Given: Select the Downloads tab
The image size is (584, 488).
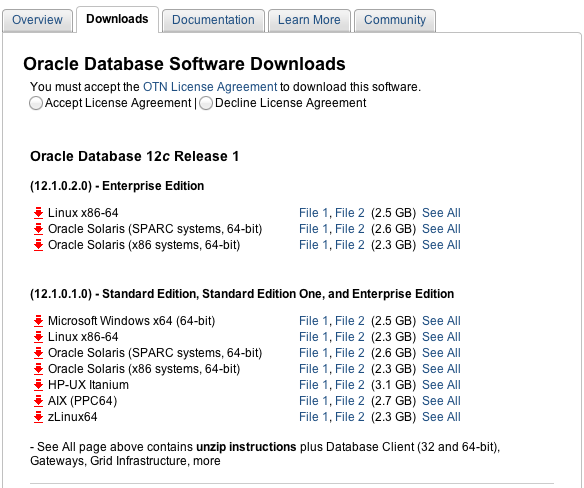Looking at the screenshot, I should 117,19.
